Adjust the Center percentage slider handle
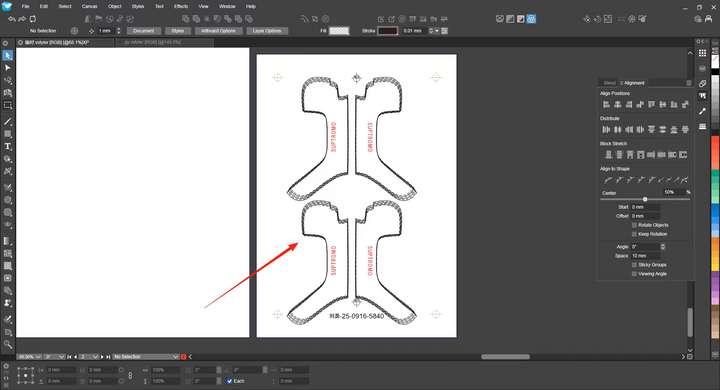Screen dimensions: 720x390 pos(645,199)
